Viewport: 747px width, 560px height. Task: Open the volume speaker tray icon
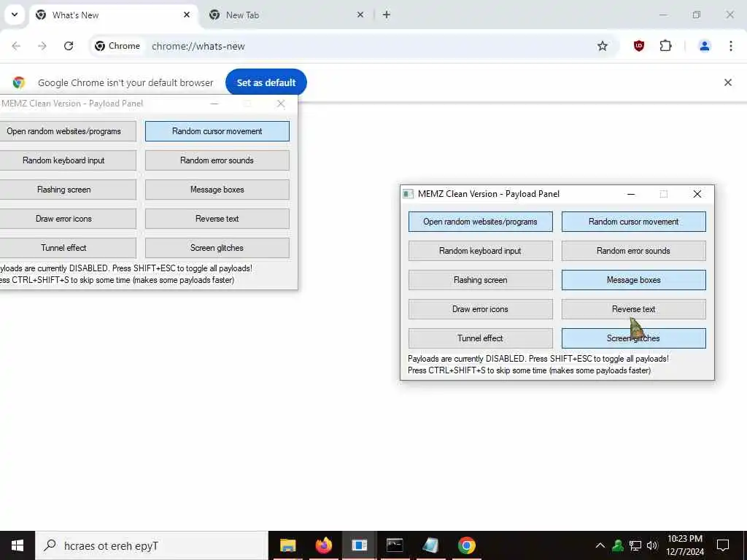pyautogui.click(x=652, y=545)
